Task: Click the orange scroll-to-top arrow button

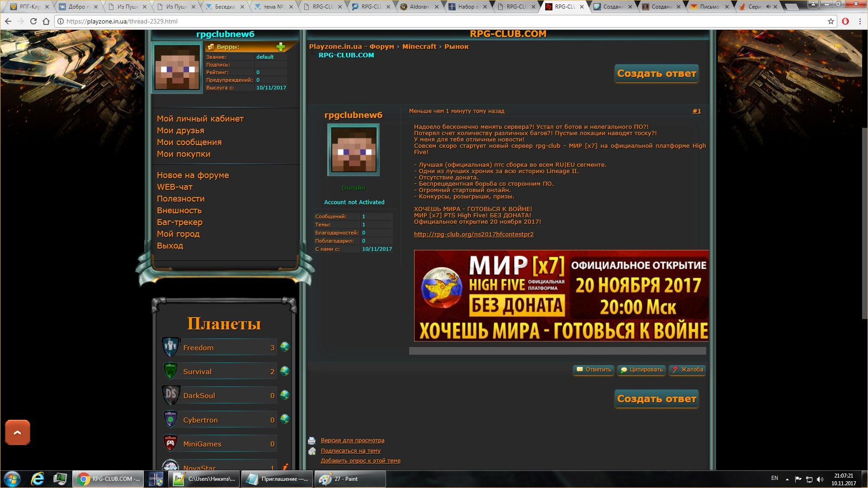Action: pyautogui.click(x=18, y=432)
